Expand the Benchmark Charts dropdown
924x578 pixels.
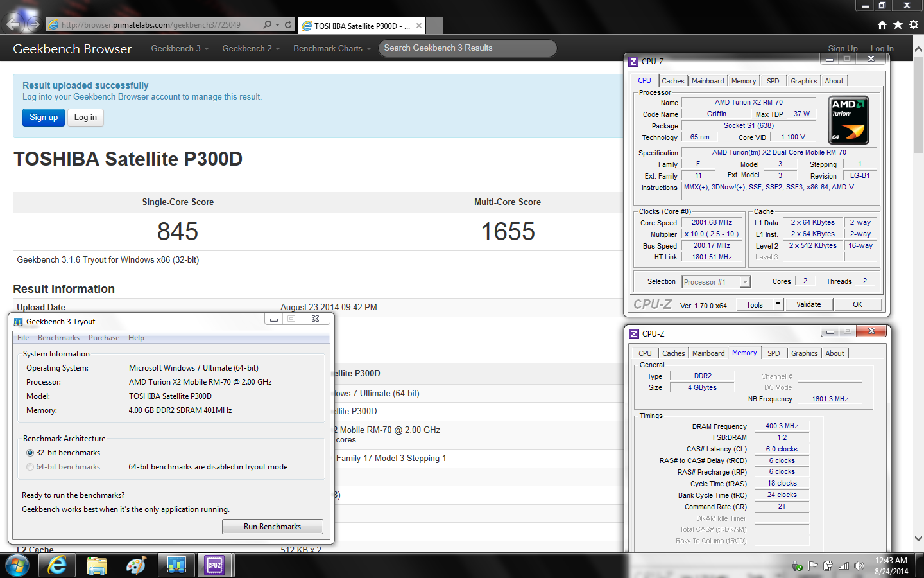click(x=332, y=48)
